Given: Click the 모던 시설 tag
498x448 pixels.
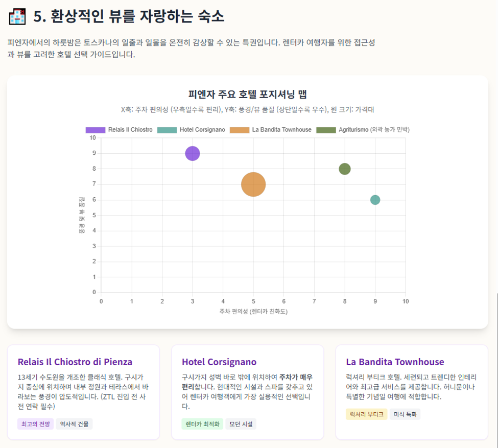Looking at the screenshot, I should pyautogui.click(x=241, y=424).
